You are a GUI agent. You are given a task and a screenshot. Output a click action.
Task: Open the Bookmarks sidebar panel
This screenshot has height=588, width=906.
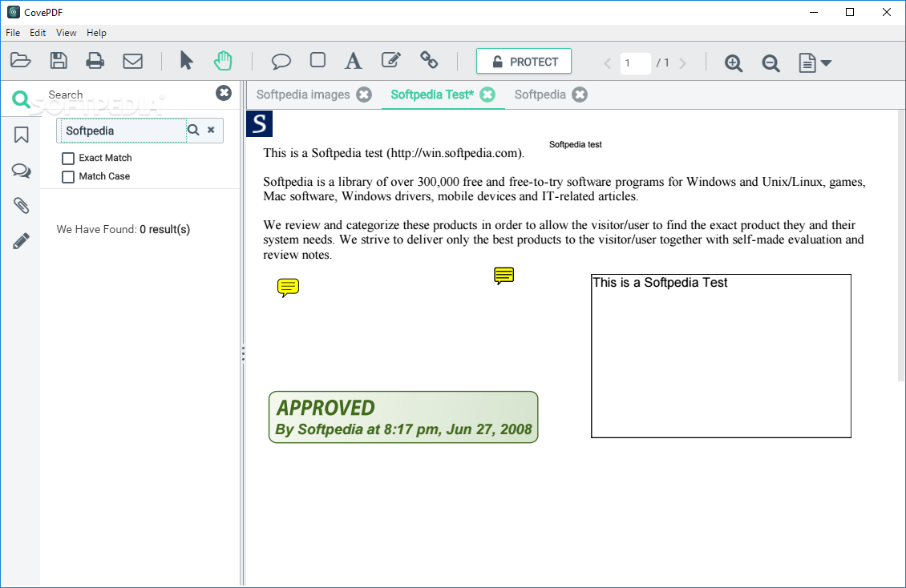(x=22, y=135)
